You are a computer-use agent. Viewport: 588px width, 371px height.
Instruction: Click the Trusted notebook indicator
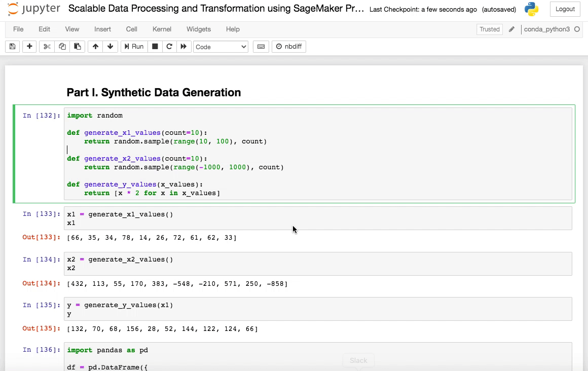pos(489,29)
